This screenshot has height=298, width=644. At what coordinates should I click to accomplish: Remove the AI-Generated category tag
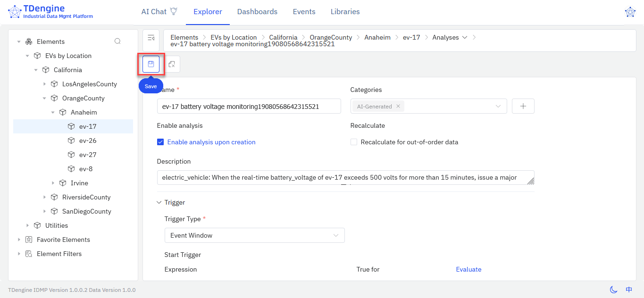pos(398,106)
